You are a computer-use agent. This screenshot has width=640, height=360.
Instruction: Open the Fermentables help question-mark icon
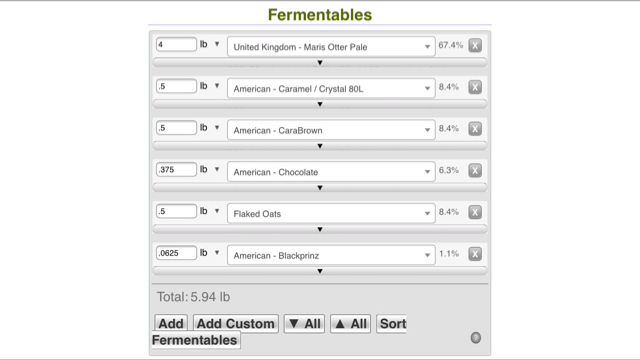tap(476, 338)
